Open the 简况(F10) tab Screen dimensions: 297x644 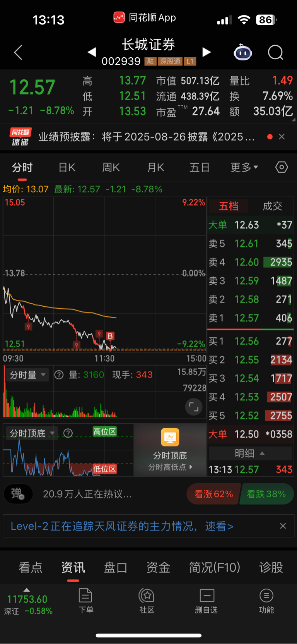(x=215, y=568)
